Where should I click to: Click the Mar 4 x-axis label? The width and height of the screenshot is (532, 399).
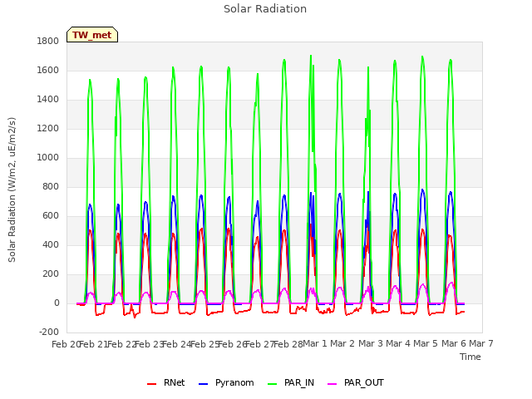click(x=398, y=343)
